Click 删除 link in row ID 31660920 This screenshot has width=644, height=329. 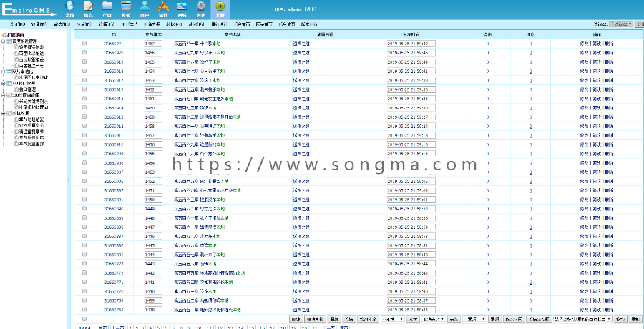(609, 53)
